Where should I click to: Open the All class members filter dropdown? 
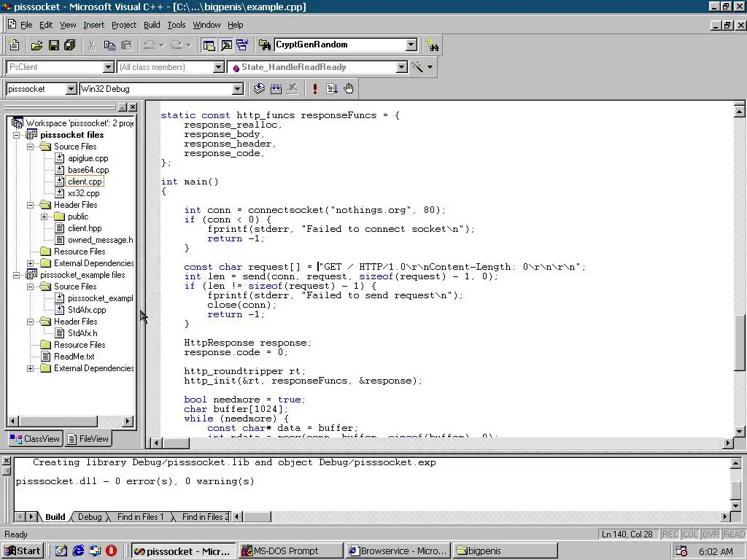pyautogui.click(x=219, y=67)
